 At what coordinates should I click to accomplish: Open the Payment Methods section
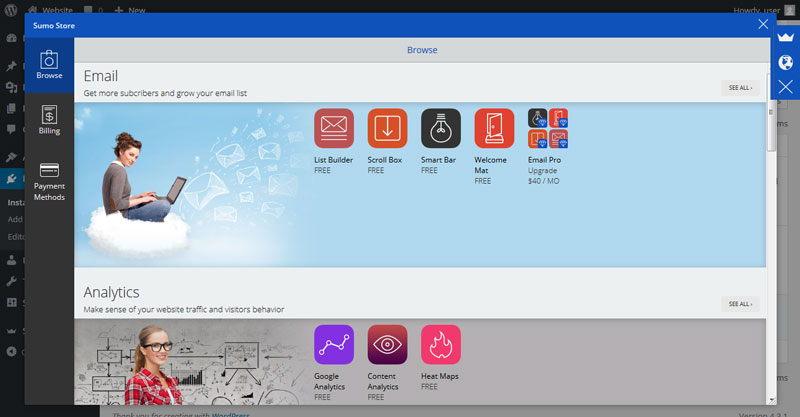tap(49, 182)
